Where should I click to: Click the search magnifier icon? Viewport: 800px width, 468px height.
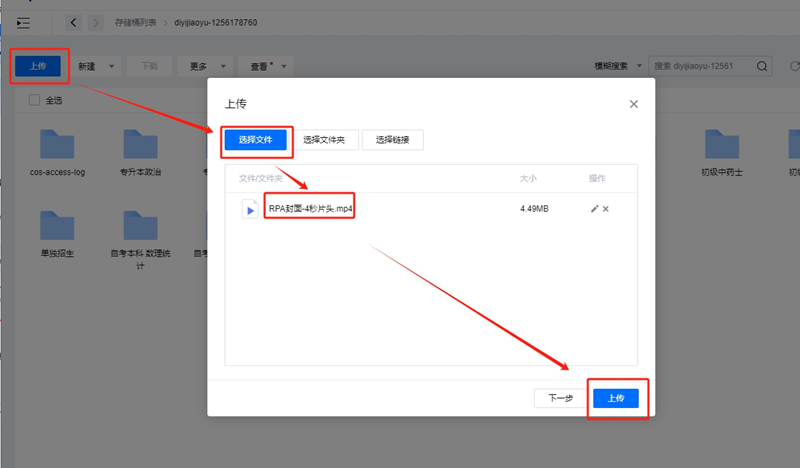click(762, 66)
